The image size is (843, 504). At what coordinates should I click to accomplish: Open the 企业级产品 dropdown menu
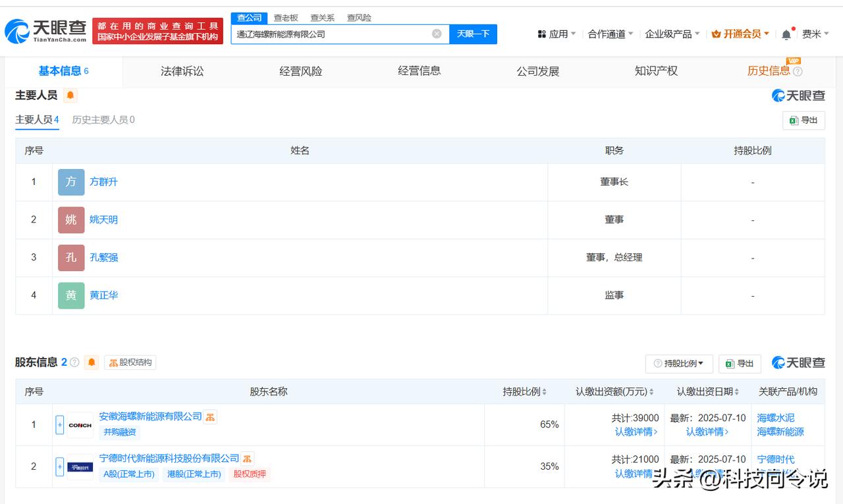pyautogui.click(x=672, y=34)
